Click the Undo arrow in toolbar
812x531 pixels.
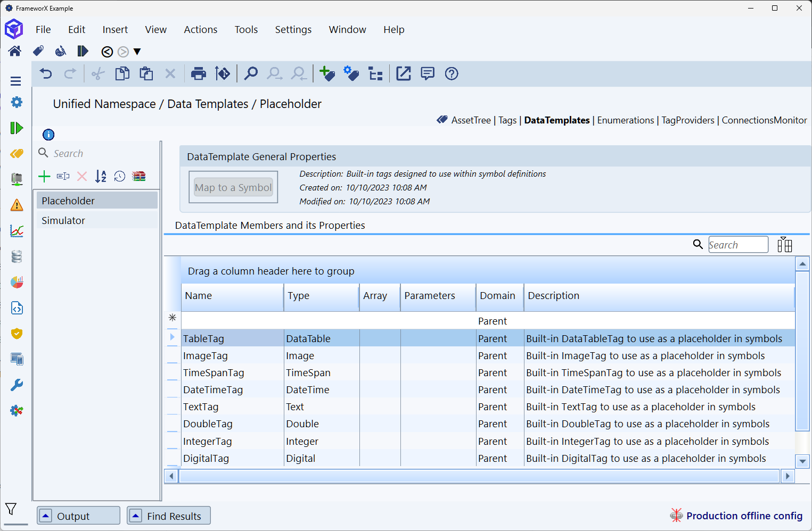point(46,74)
